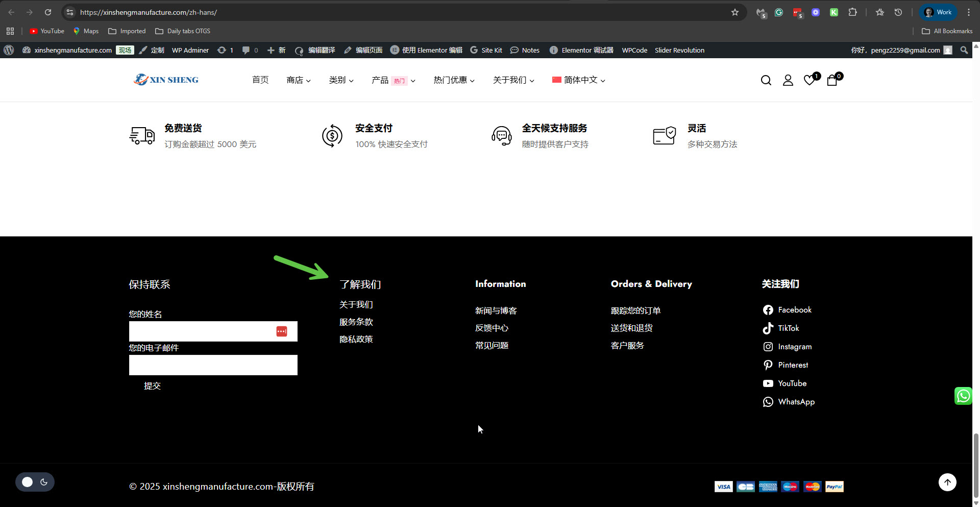Image resolution: width=980 pixels, height=507 pixels.
Task: Reload the page with browser refresh button
Action: click(x=48, y=12)
